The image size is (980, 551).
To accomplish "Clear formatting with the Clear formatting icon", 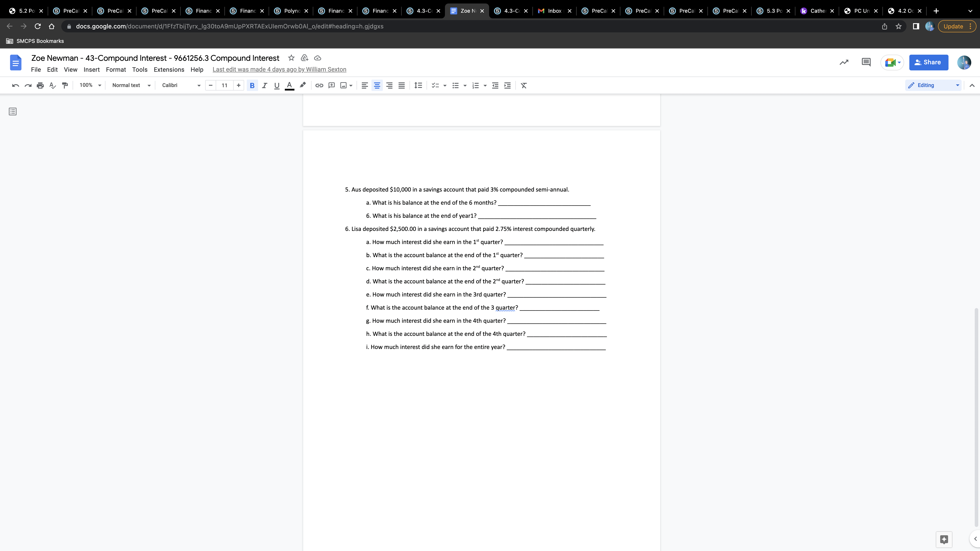I will [523, 85].
